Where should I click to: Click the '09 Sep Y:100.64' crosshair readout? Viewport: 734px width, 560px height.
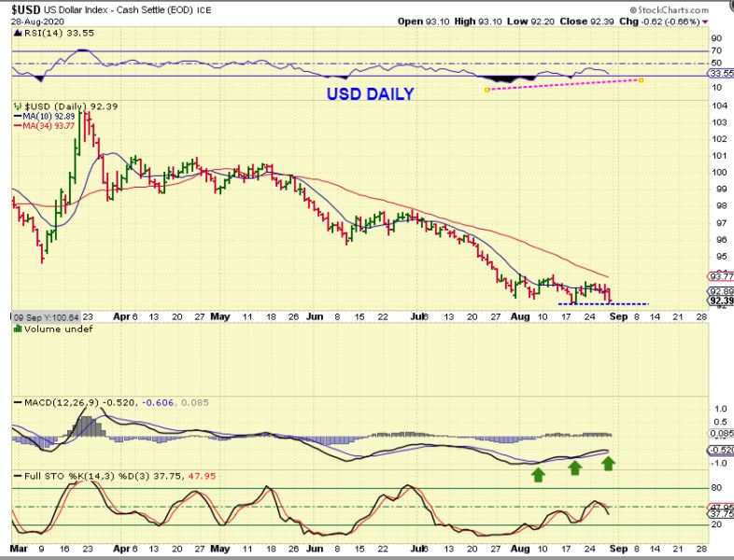point(46,317)
